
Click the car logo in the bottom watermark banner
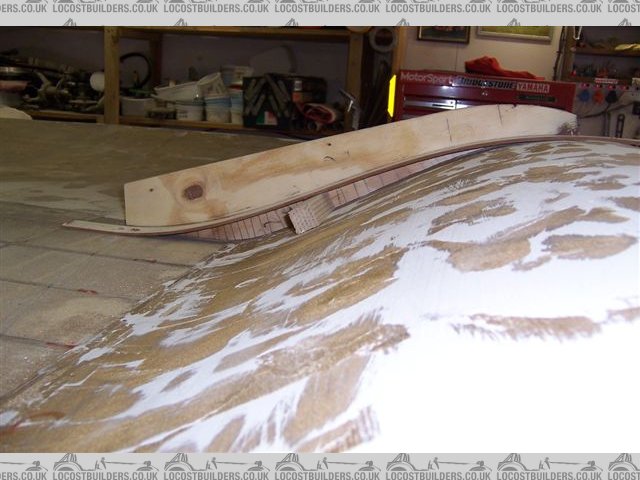(x=292, y=463)
